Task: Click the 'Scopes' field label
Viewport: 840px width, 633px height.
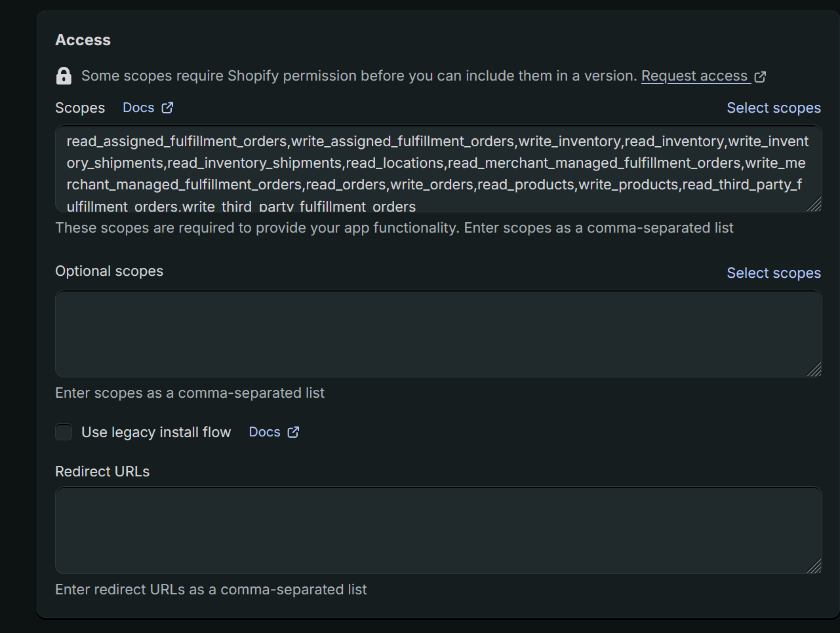Action: pyautogui.click(x=80, y=108)
